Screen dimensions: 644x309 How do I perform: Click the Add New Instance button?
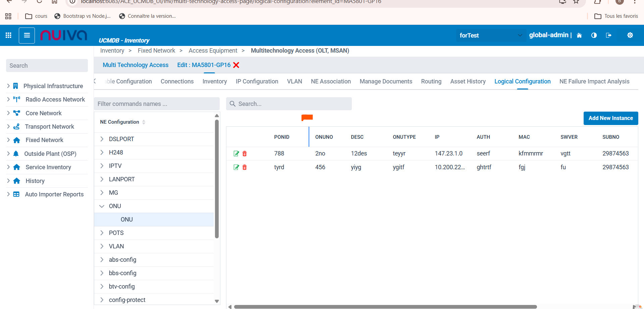click(x=610, y=118)
